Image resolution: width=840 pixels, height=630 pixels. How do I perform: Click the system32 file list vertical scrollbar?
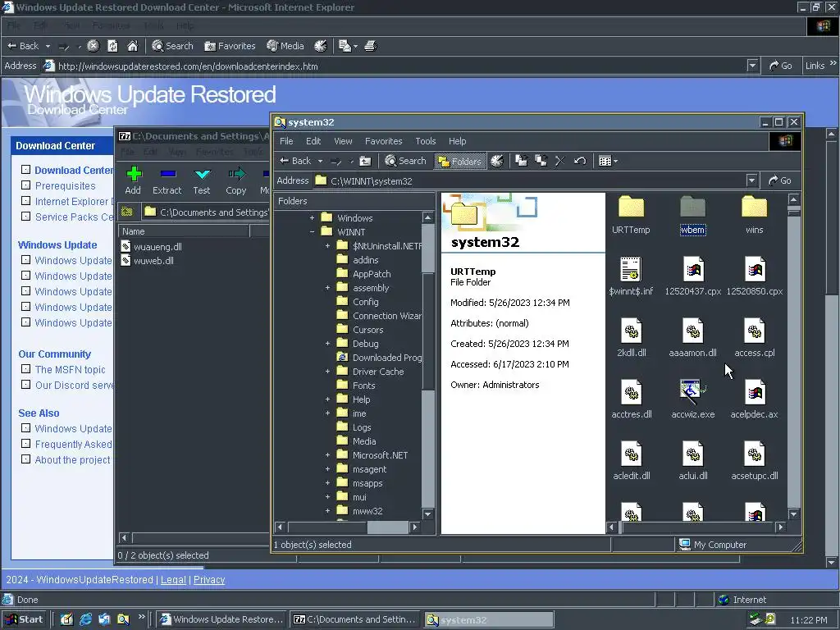(x=793, y=356)
